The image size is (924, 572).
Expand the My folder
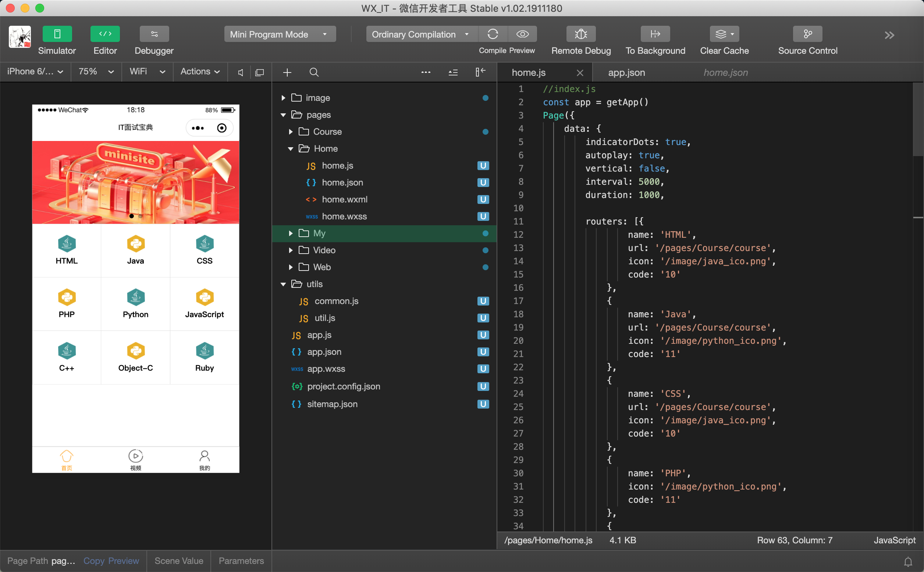coord(290,233)
